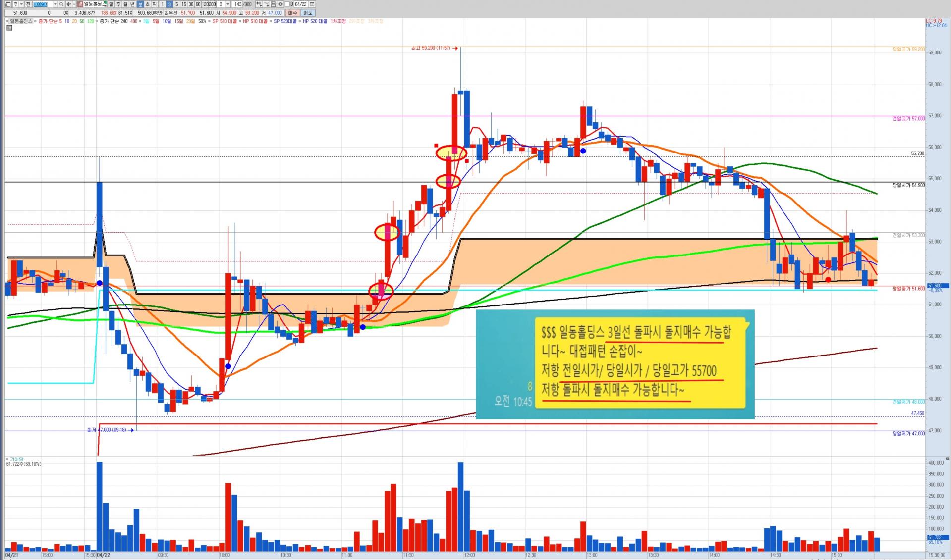Click the red stock info icon before 일동홀딩스
This screenshot has height=560, width=951.
tap(80, 4)
